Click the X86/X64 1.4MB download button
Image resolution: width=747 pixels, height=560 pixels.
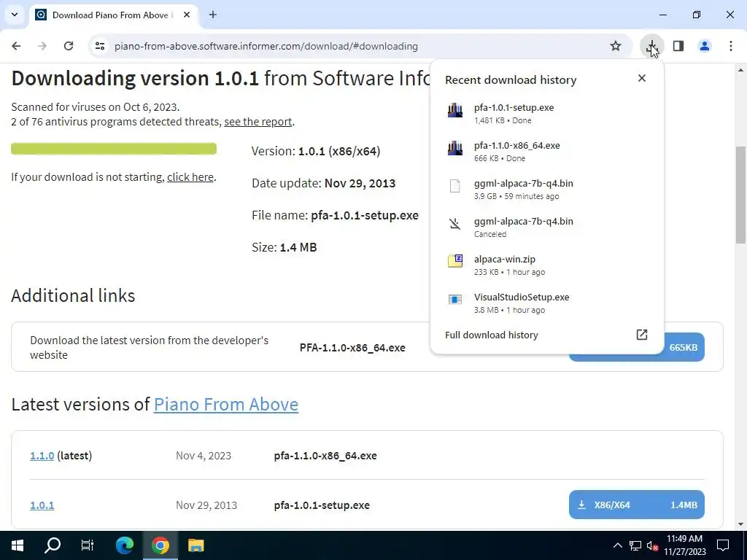(636, 505)
